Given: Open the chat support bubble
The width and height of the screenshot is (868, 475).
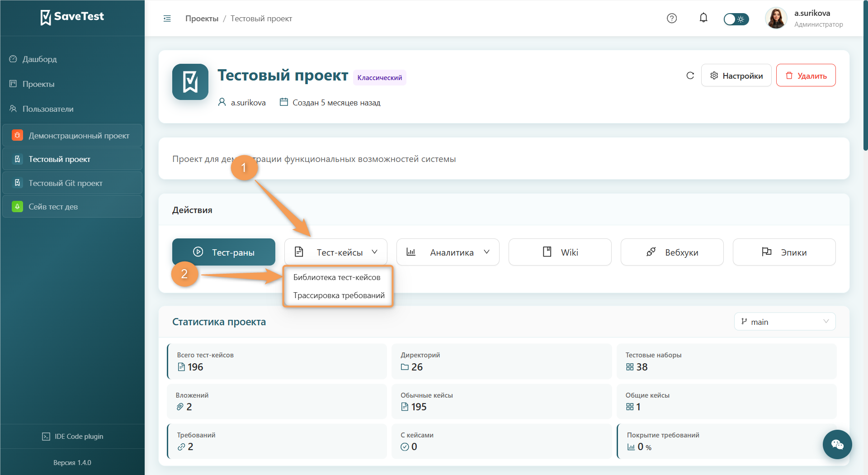Looking at the screenshot, I should 837,444.
